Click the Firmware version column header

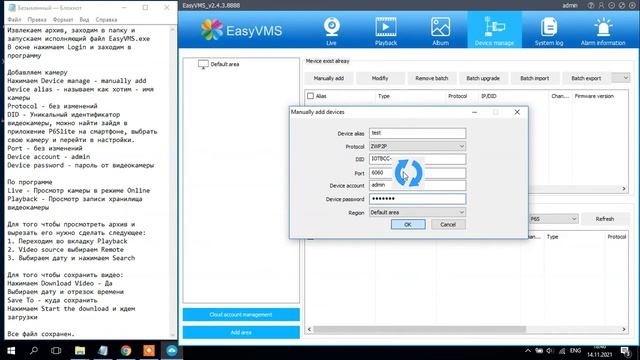pyautogui.click(x=594, y=96)
